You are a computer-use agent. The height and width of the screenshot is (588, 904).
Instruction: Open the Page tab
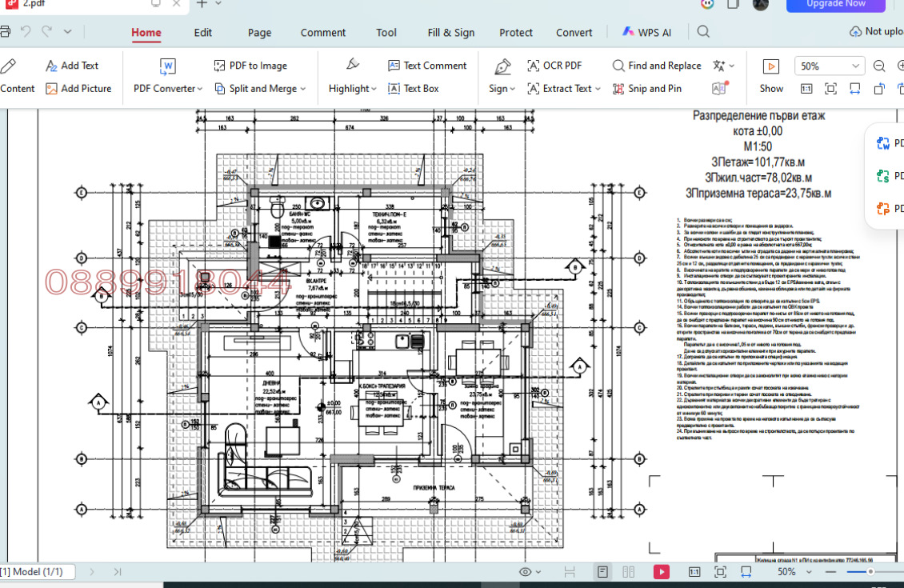(x=259, y=33)
